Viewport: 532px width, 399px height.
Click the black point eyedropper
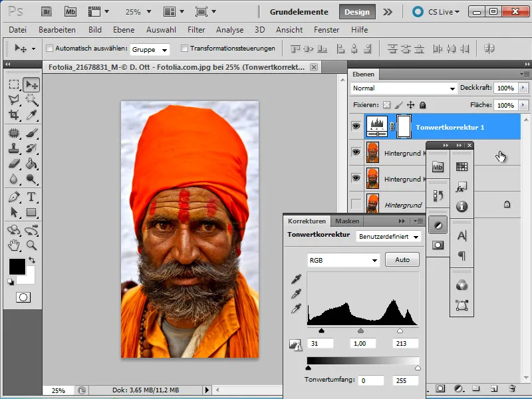(296, 279)
